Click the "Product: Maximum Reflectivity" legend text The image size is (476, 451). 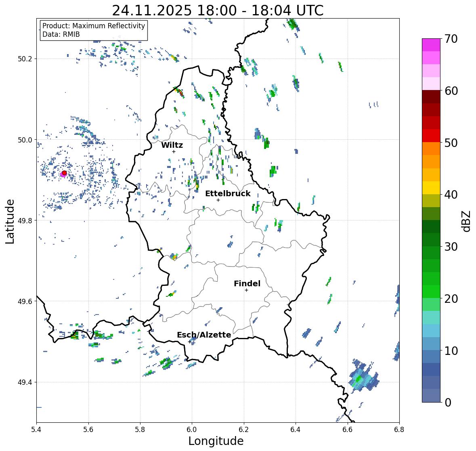coord(94,26)
